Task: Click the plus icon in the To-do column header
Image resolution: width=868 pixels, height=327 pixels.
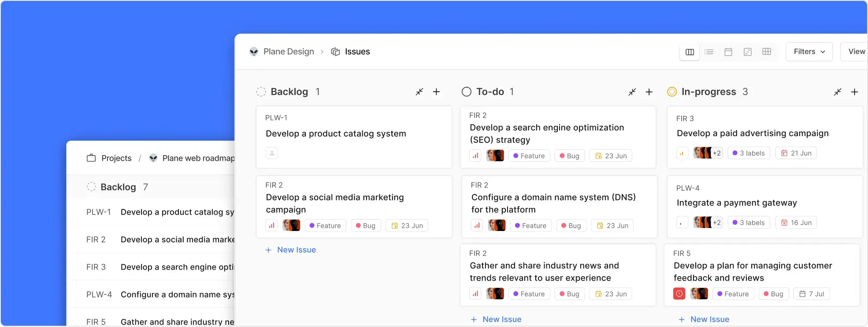Action: [649, 92]
